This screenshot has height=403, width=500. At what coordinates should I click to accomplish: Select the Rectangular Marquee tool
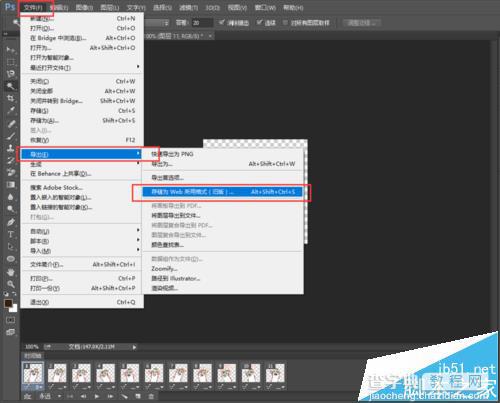[11, 62]
